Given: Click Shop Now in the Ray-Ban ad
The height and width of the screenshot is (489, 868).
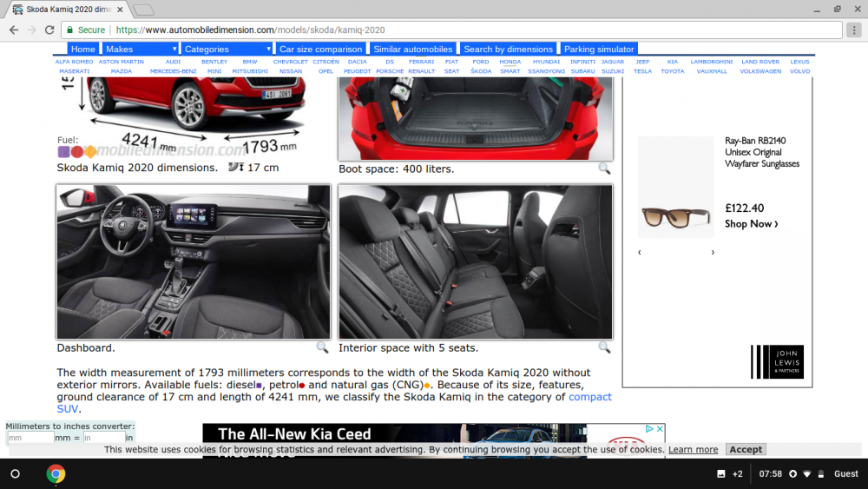Looking at the screenshot, I should click(751, 224).
